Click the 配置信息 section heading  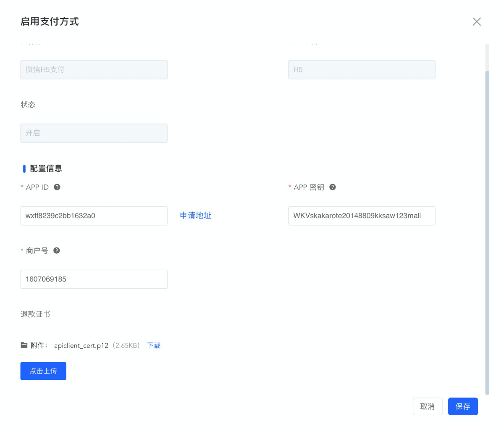[46, 169]
